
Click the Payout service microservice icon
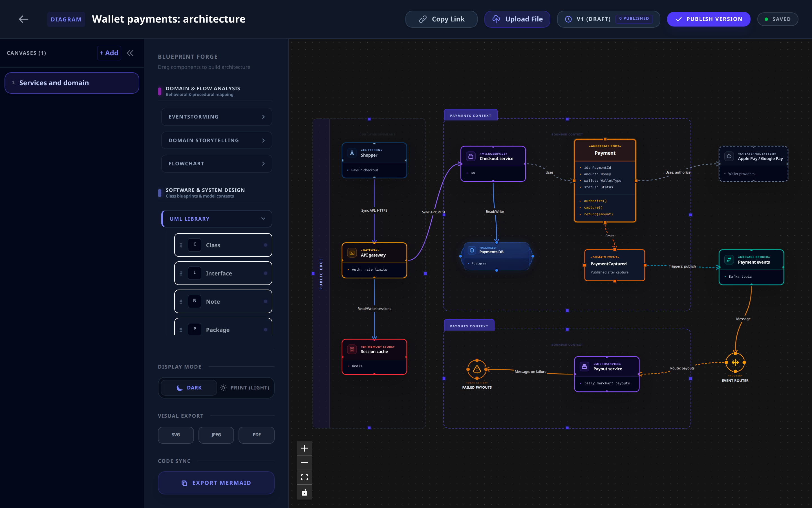click(584, 367)
